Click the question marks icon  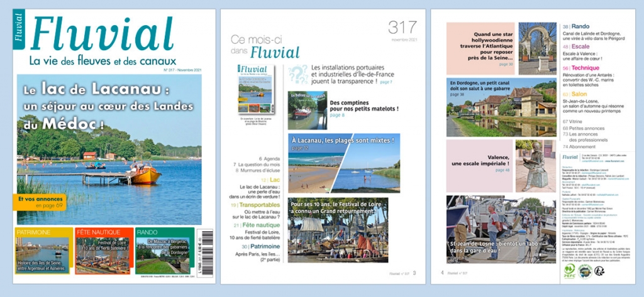click(298, 75)
